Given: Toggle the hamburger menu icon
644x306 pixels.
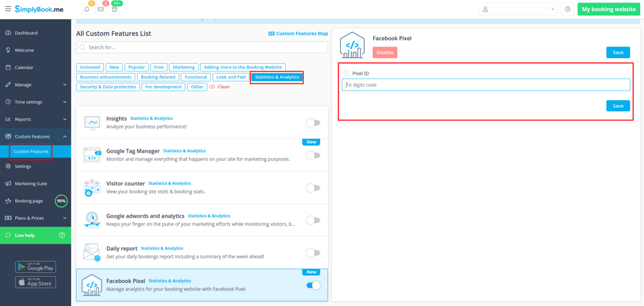Looking at the screenshot, I should (8, 9).
